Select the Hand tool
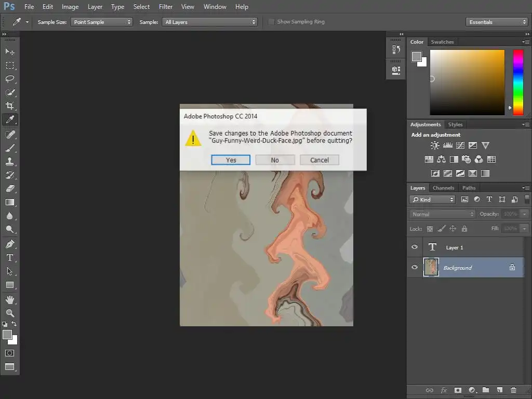532x399 pixels. [10, 299]
